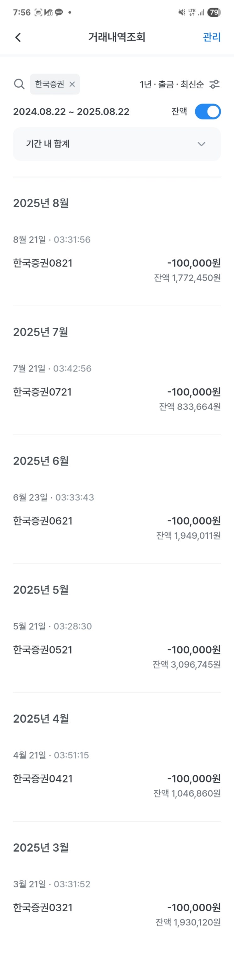Open the 관리 menu
The height and width of the screenshot is (980, 234).
click(212, 37)
